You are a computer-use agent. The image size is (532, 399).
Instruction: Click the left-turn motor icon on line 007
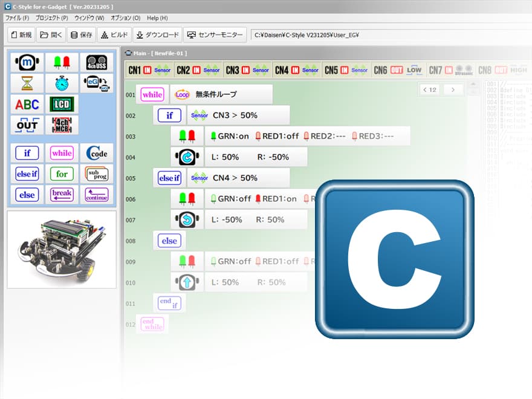(x=187, y=219)
